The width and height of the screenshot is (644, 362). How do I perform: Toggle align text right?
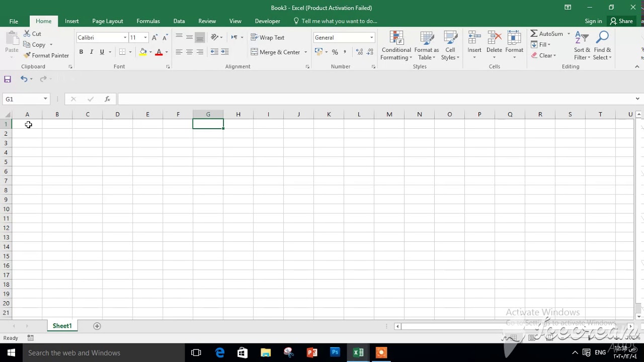point(200,52)
